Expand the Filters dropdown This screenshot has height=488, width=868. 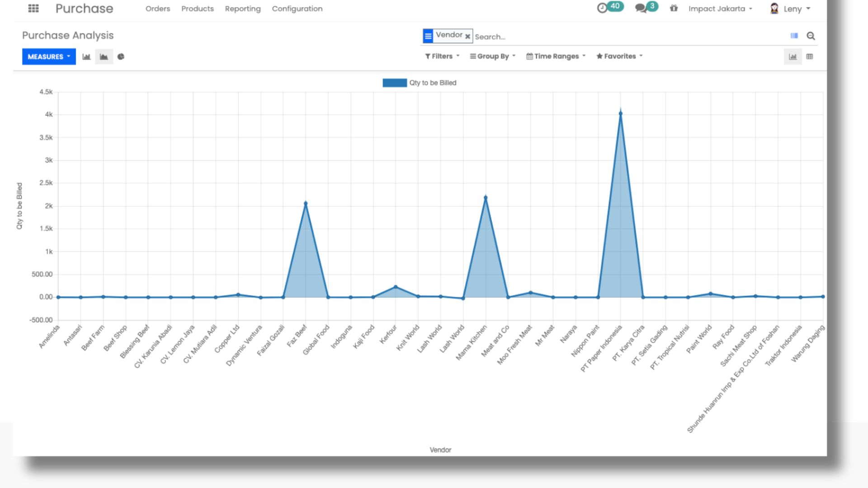click(442, 56)
